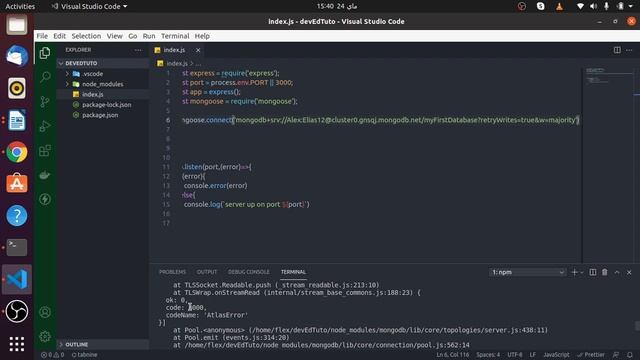The height and width of the screenshot is (360, 640).
Task: Open the Explorer view in activity bar
Action: point(45,53)
